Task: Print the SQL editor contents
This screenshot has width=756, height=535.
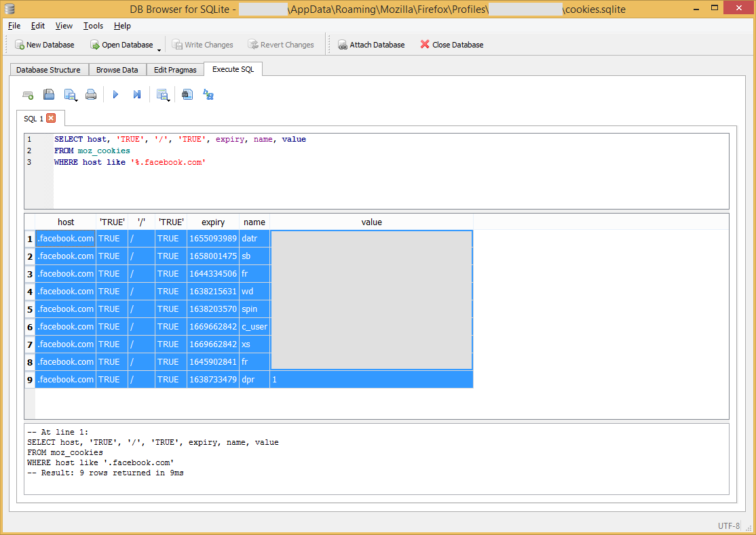Action: [91, 95]
